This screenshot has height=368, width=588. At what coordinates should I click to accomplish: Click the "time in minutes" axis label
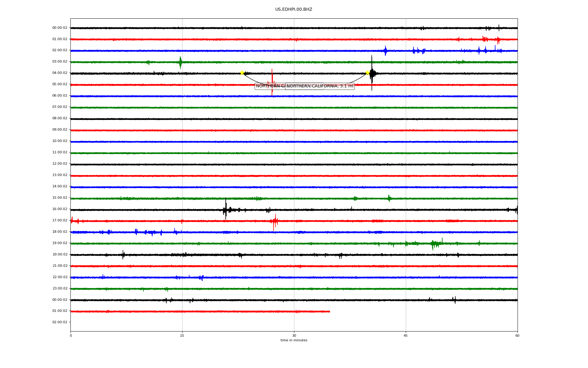coord(294,340)
